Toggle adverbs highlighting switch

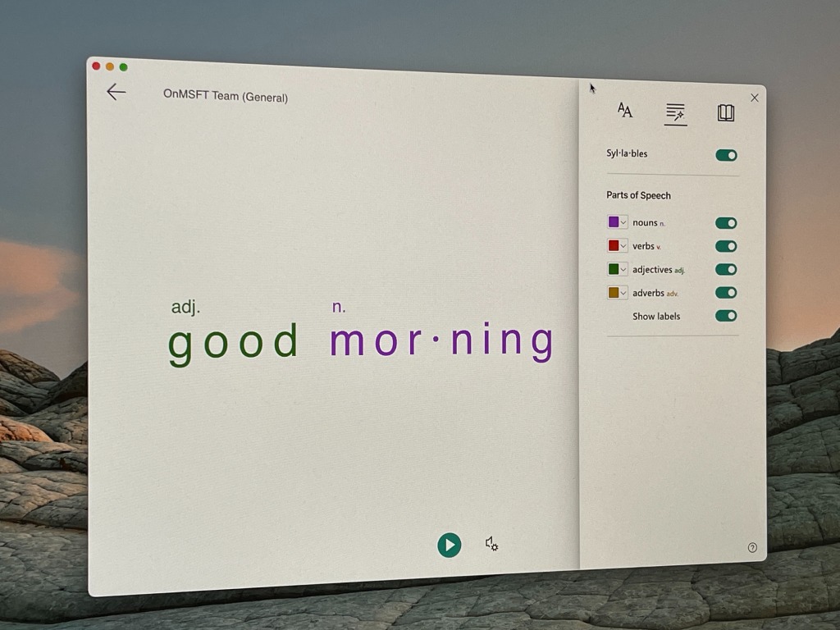click(726, 293)
